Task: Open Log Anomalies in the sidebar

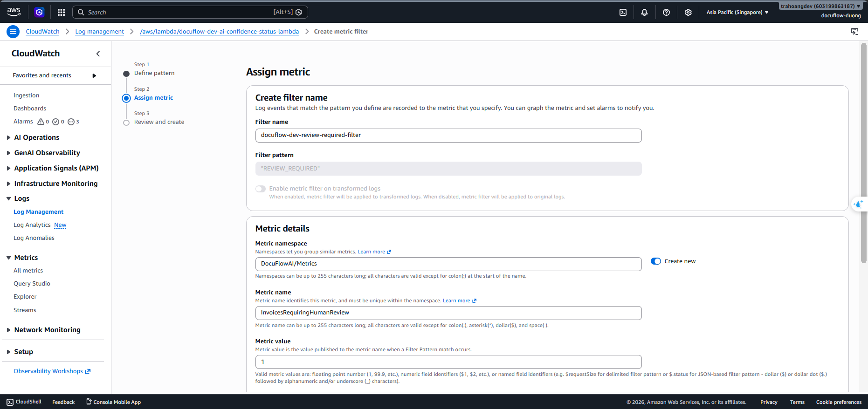Action: click(x=34, y=238)
